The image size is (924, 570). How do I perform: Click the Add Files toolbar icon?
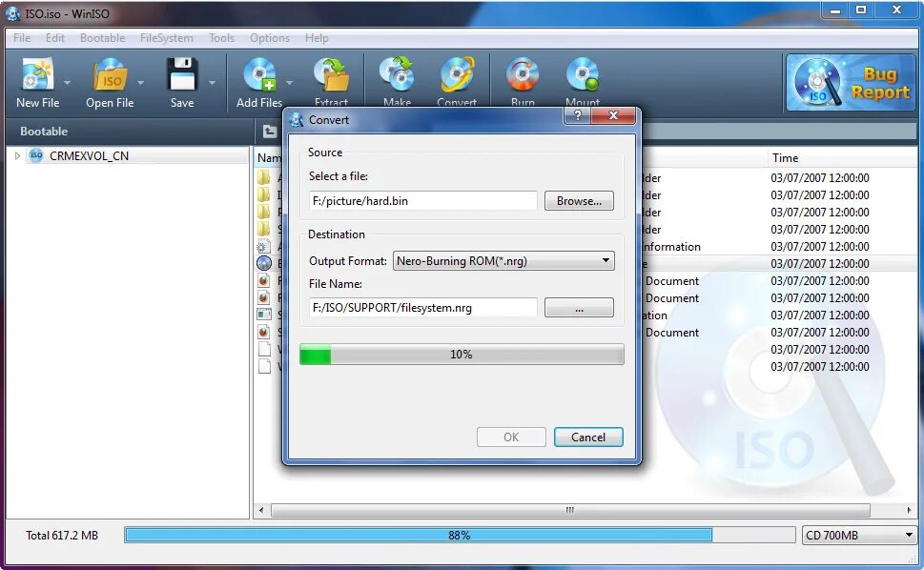(259, 74)
